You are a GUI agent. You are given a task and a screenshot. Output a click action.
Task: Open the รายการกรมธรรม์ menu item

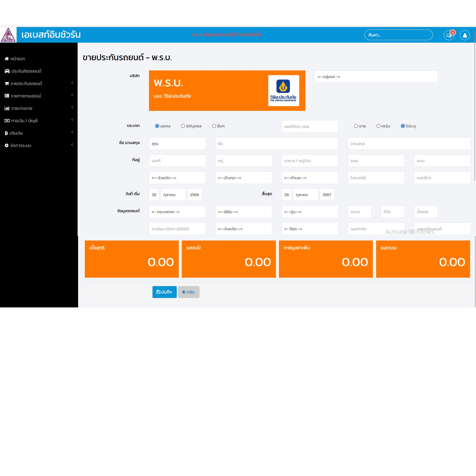[26, 96]
